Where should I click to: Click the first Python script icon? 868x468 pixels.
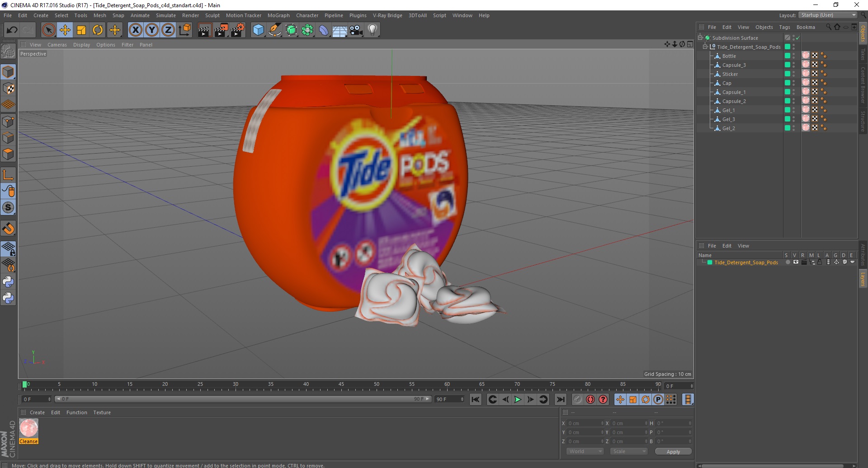click(8, 282)
